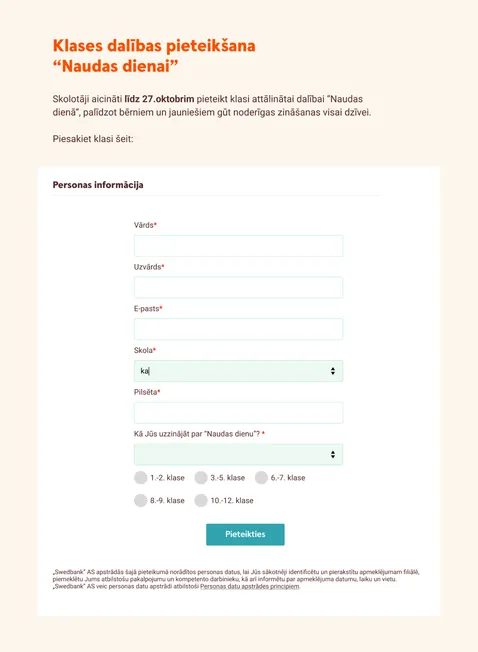Viewport: 478px width, 652px height.
Task: Click the up-down arrow icon in Skola field
Action: click(333, 371)
